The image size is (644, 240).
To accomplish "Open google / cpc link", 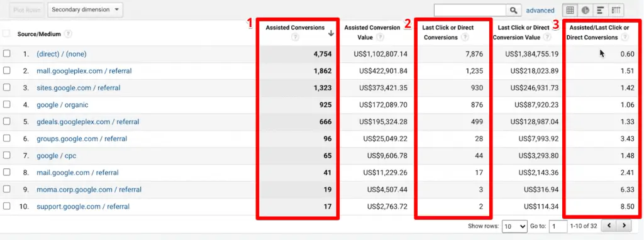I will (56, 156).
